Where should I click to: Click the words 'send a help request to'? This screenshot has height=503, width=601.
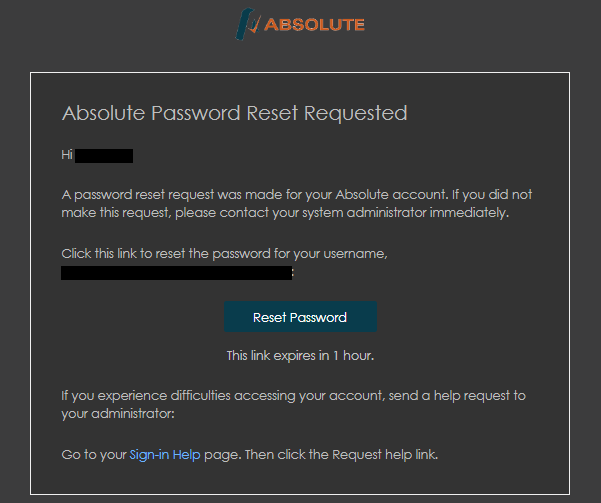coord(457,396)
